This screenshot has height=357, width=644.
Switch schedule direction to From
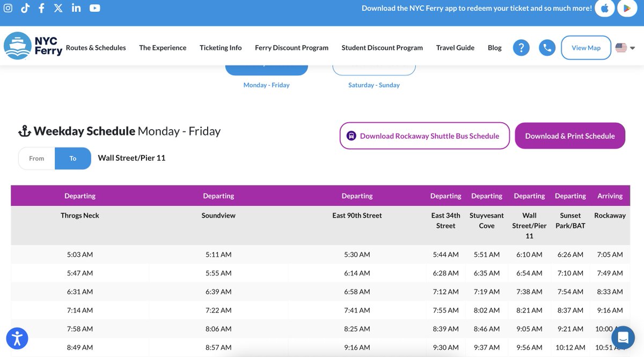point(36,159)
